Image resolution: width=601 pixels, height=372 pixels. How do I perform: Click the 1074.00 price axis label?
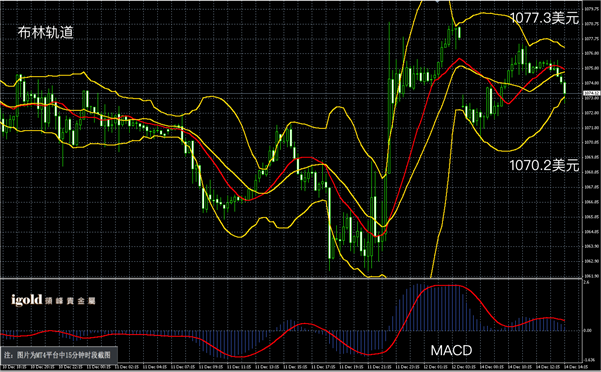tap(591, 83)
